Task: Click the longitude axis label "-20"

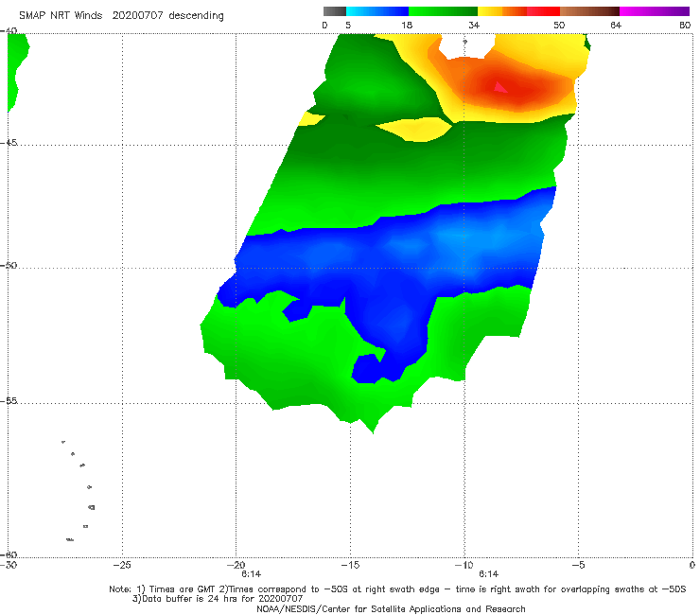Action: (x=236, y=565)
